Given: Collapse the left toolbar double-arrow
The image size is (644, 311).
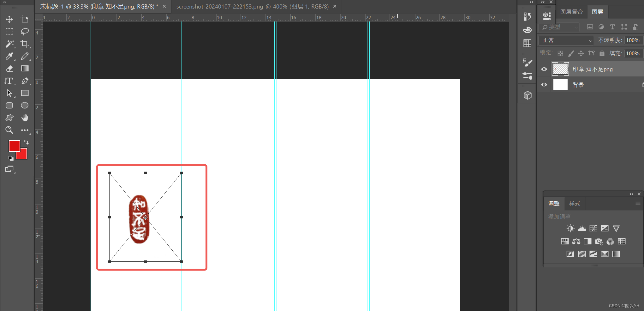Looking at the screenshot, I should click(x=5, y=2).
